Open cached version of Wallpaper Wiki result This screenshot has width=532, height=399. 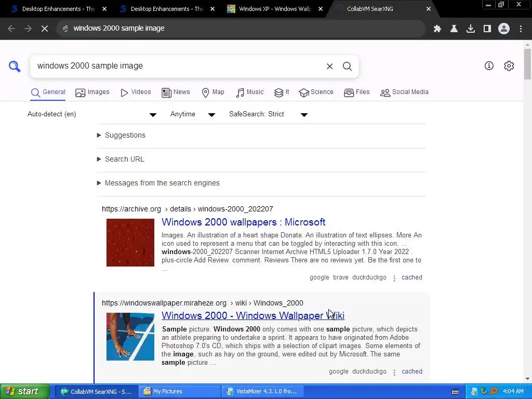tap(412, 371)
